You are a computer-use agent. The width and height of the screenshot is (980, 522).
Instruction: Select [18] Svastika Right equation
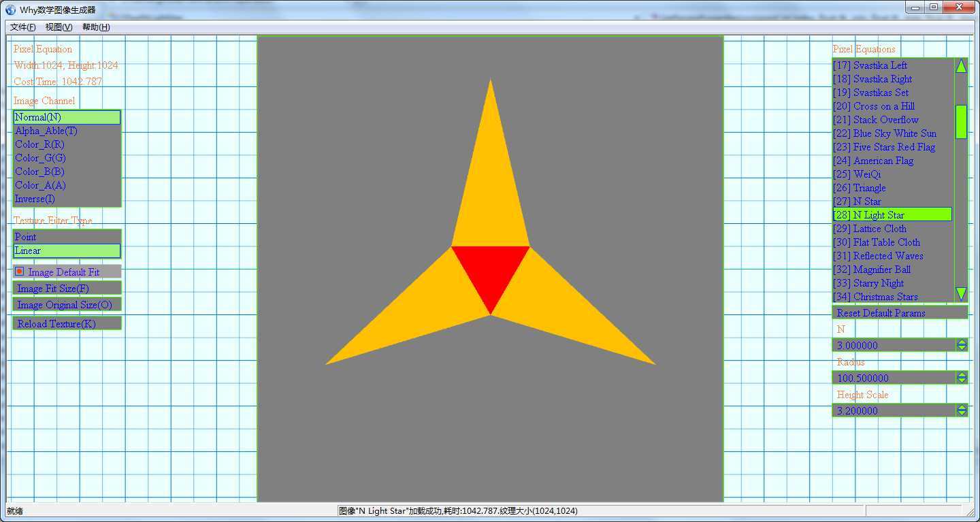coord(892,79)
